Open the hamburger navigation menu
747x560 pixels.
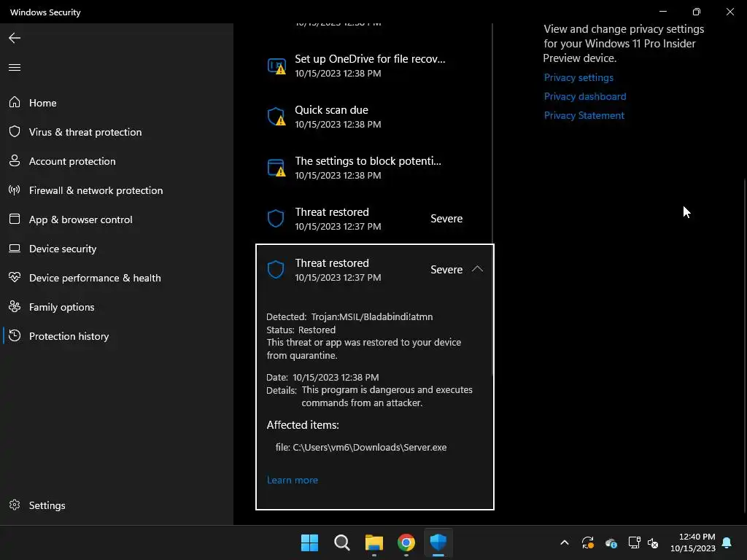pos(15,67)
